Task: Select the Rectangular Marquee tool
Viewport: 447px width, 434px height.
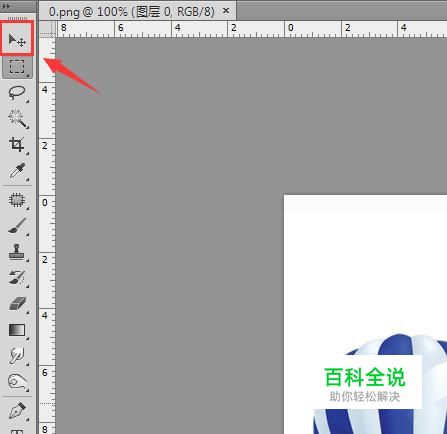Action: tap(17, 67)
